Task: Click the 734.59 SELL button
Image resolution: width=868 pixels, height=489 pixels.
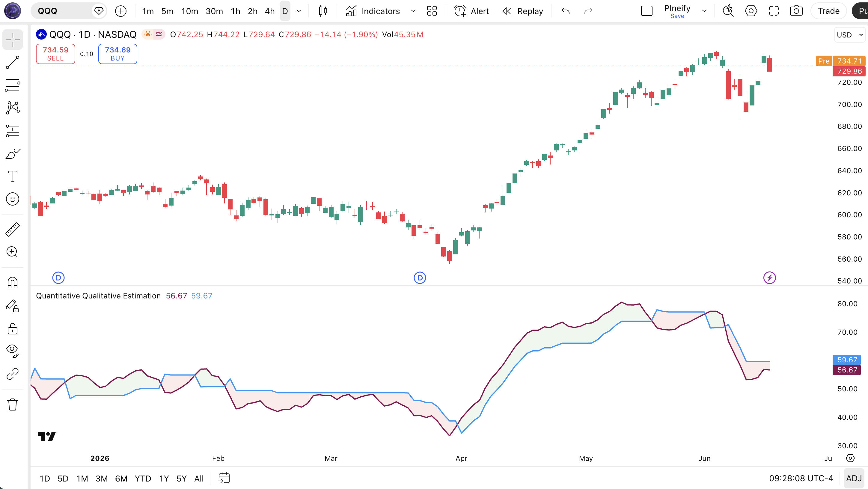Action: click(55, 54)
